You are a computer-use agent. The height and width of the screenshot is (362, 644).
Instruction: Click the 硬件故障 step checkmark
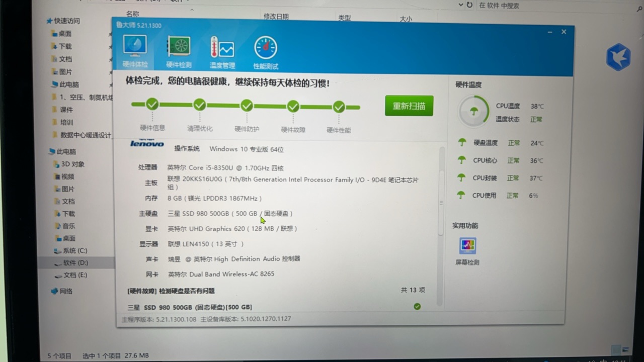coord(293,106)
